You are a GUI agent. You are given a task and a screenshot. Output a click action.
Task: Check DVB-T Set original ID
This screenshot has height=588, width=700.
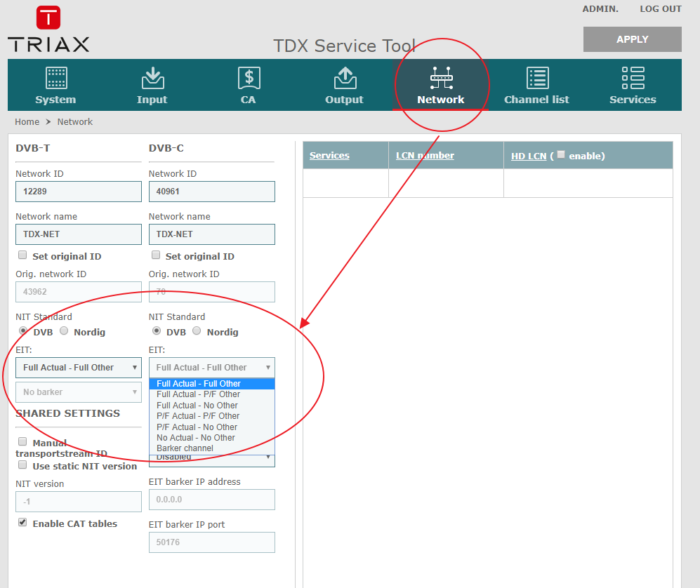pos(22,255)
